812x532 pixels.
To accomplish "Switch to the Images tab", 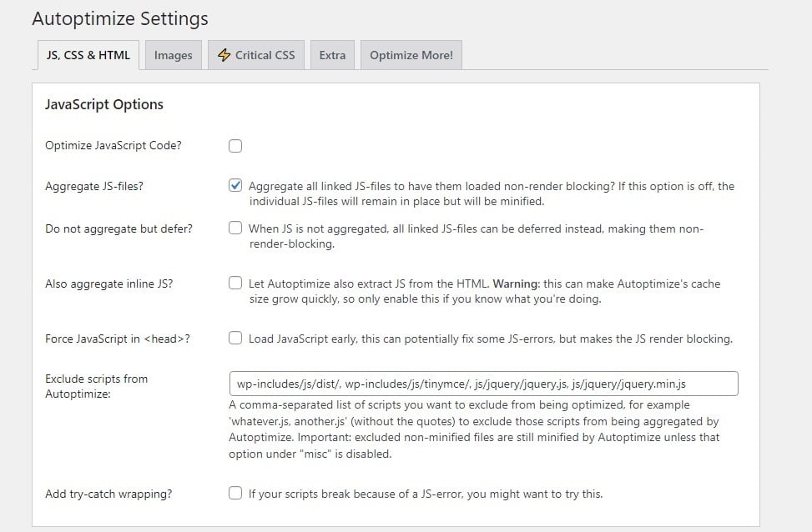I will (173, 54).
